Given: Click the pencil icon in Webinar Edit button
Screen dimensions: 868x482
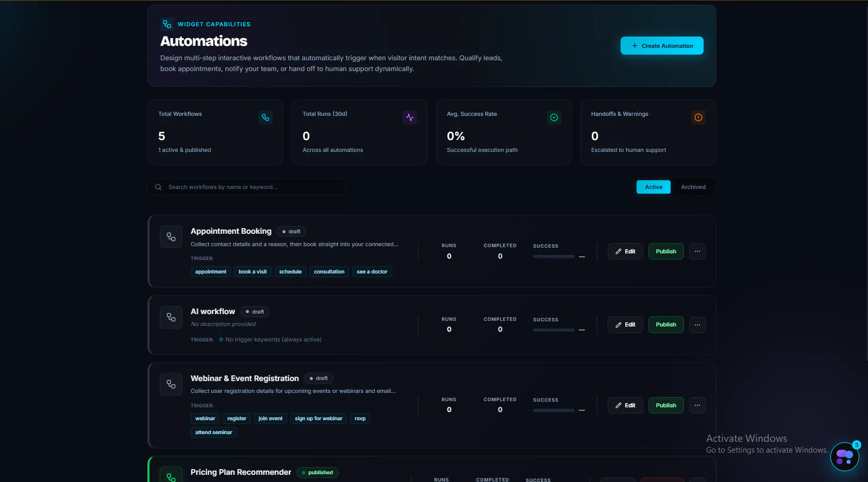Looking at the screenshot, I should (619, 405).
